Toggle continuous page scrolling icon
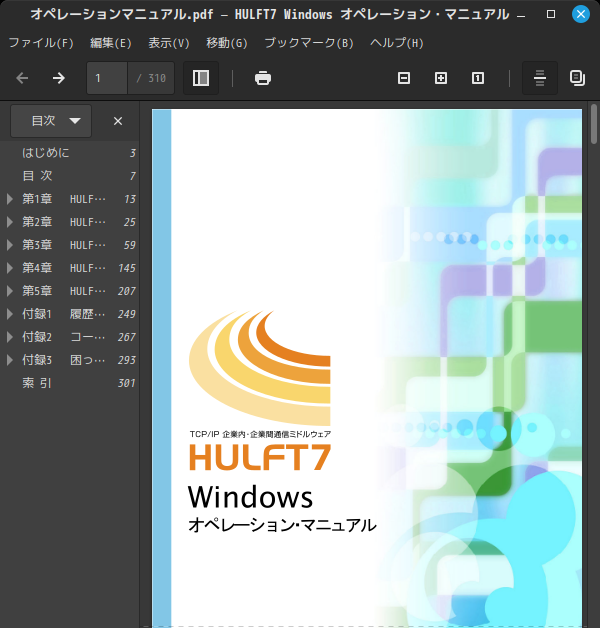Viewport: 600px width, 628px height. point(540,78)
